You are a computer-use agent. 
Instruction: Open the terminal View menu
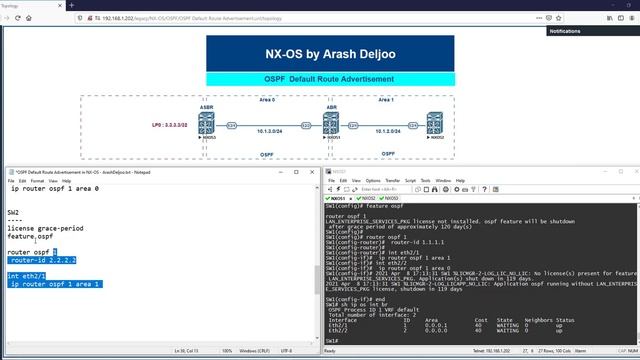pyautogui.click(x=356, y=180)
